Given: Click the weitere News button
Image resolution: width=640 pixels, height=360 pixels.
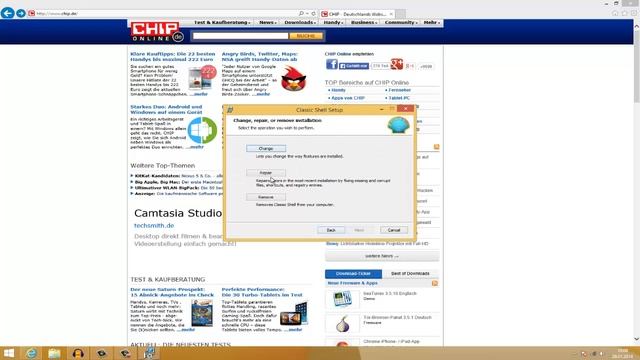Looking at the screenshot, I should 382,256.
